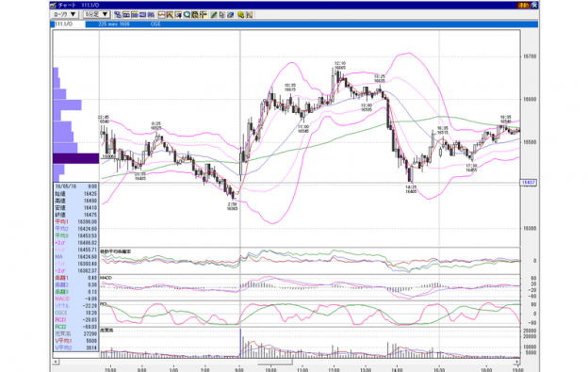Select the eraser tool icon
588x372 pixels.
(x=231, y=15)
